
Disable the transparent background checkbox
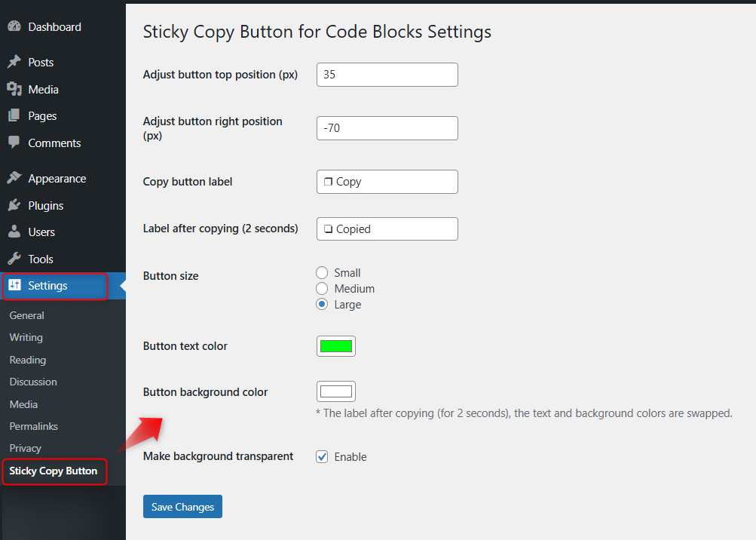[x=322, y=457]
